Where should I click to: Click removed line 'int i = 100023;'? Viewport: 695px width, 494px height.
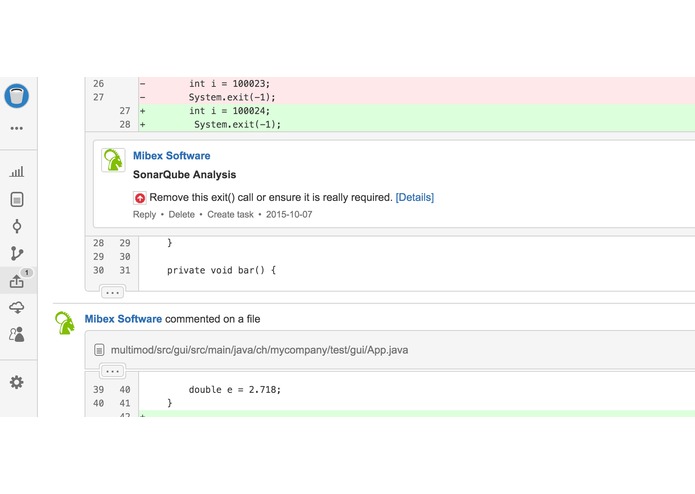[x=229, y=84]
